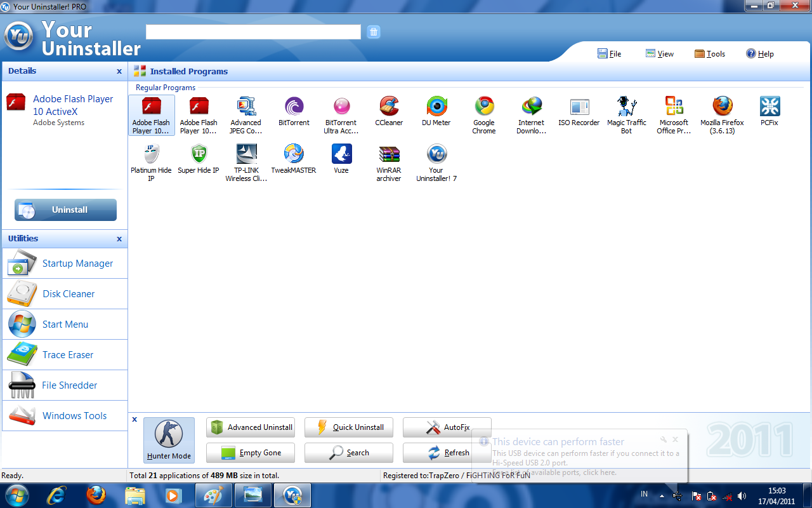
Task: Dismiss the USB device notification balloon
Action: 676,439
